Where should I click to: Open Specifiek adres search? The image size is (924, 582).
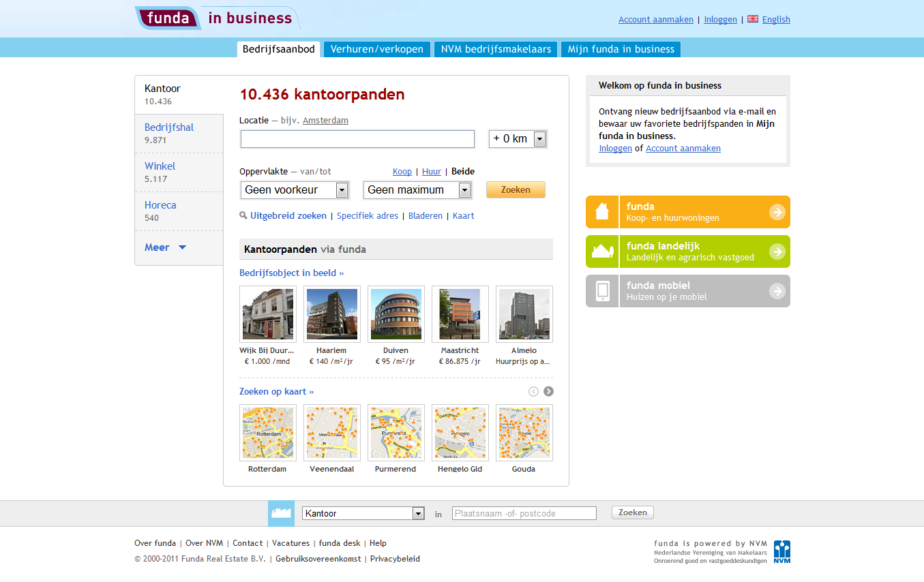coord(368,215)
